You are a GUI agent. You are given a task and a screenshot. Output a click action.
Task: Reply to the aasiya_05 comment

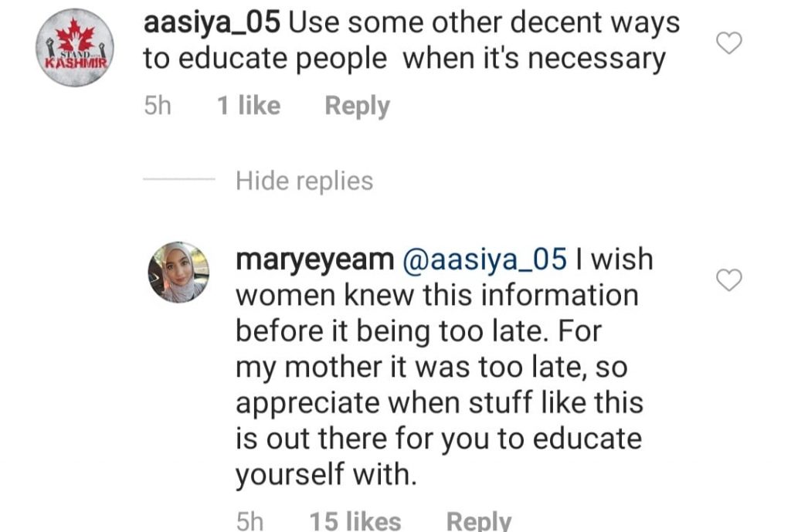[x=357, y=106]
